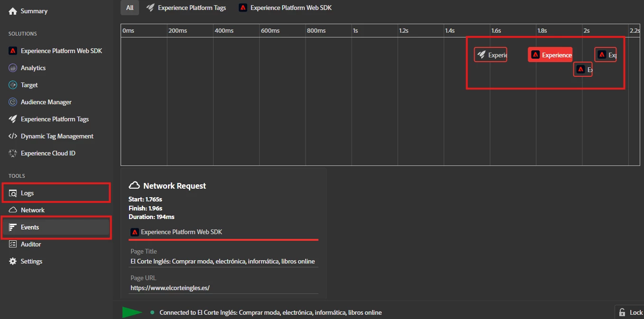Screen dimensions: 644x319
Task: Click the Dynamic Tag Management code icon
Action: tap(13, 136)
